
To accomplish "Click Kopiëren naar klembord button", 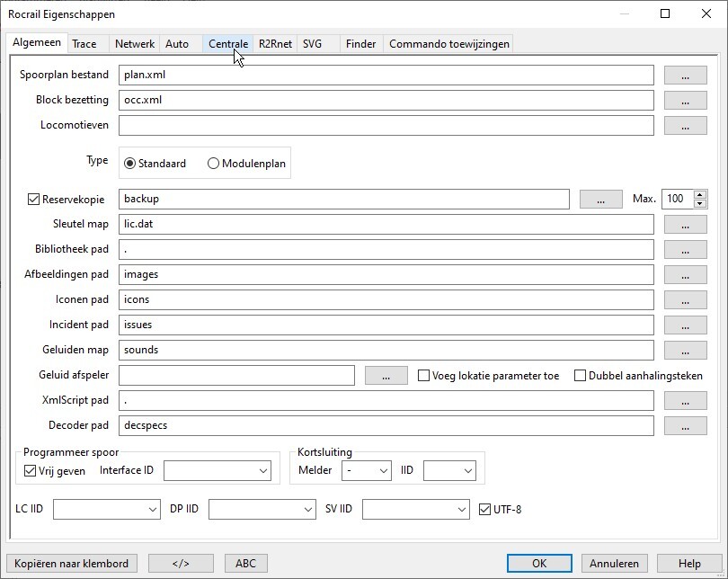I will (72, 563).
